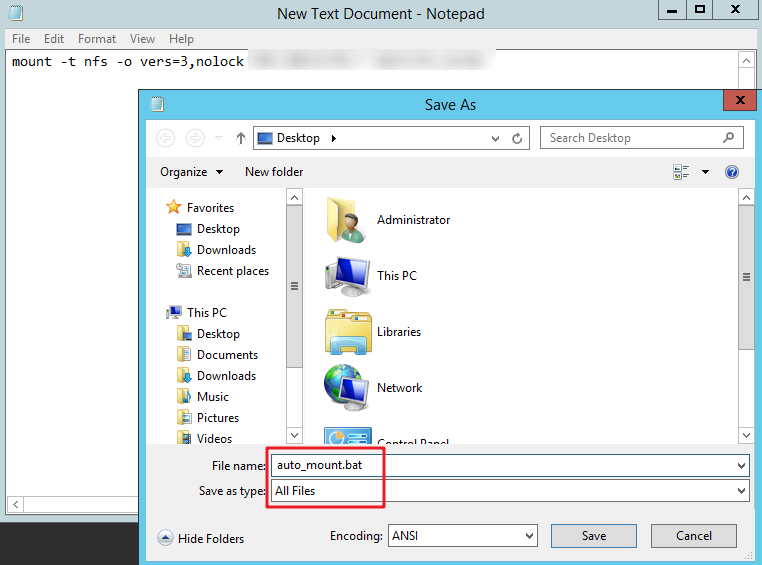Click the Cancel button
This screenshot has height=565, width=762.
693,536
